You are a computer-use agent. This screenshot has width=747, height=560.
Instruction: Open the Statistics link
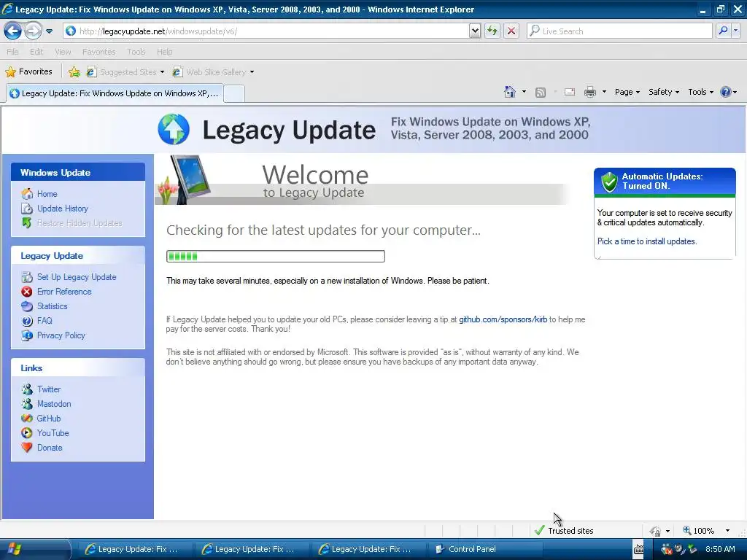pos(53,306)
